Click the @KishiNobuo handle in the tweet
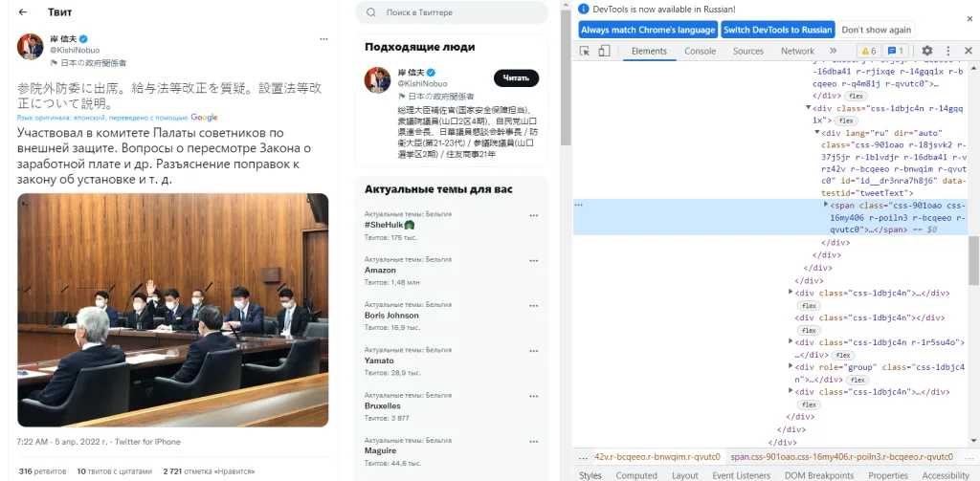980x481 pixels. coord(75,50)
